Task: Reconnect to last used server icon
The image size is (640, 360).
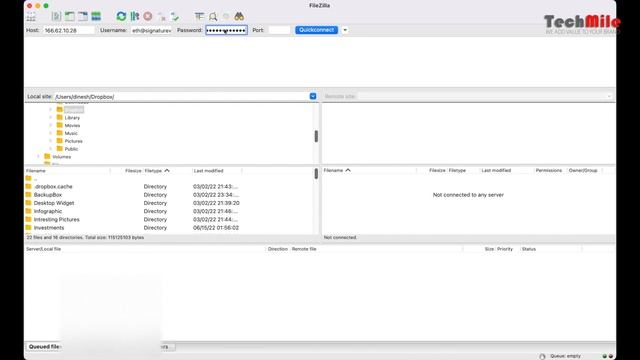Action: [x=175, y=16]
